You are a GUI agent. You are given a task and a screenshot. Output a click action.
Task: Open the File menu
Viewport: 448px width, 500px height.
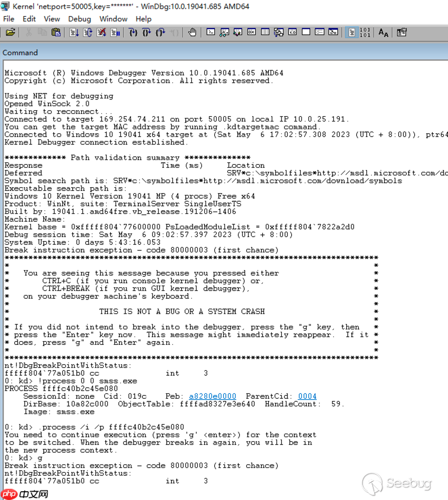(9, 19)
